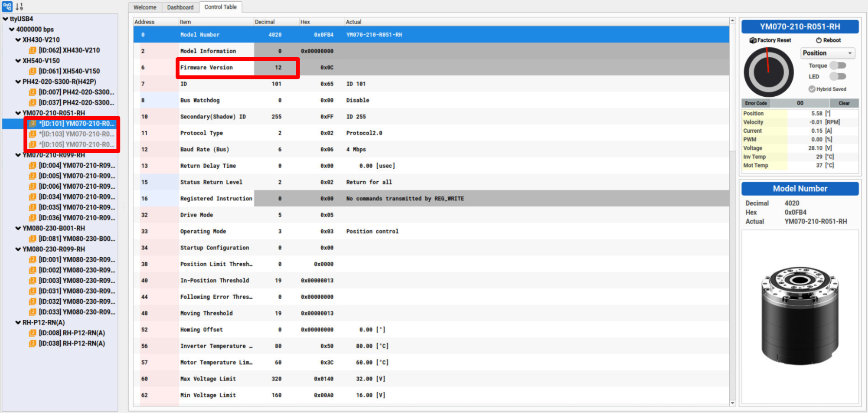Click icon of ID:007 PH42-020-S300
This screenshot has height=413, width=868.
click(33, 92)
